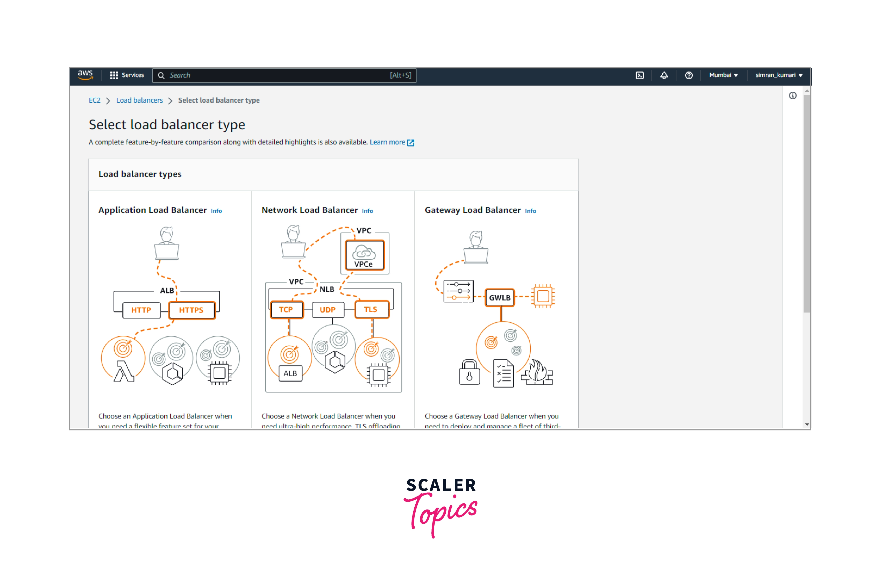The width and height of the screenshot is (881, 588).
Task: Open Info for Application Load Balancer
Action: [x=216, y=211]
